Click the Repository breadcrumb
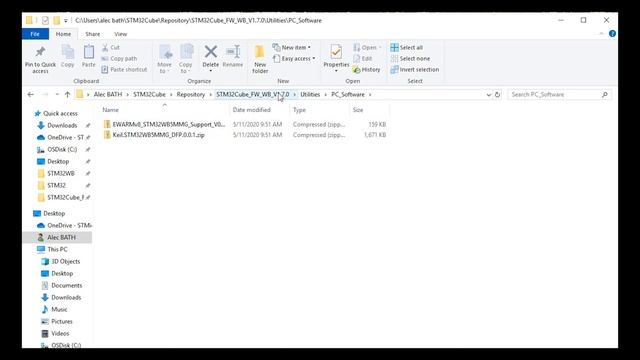This screenshot has height=360, width=640. tap(191, 95)
